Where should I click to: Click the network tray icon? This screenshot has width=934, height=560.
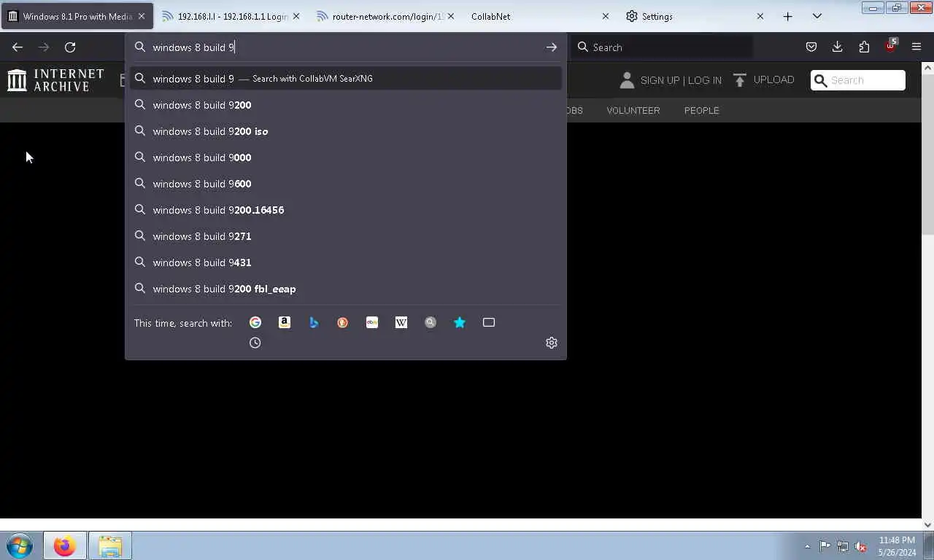click(843, 546)
